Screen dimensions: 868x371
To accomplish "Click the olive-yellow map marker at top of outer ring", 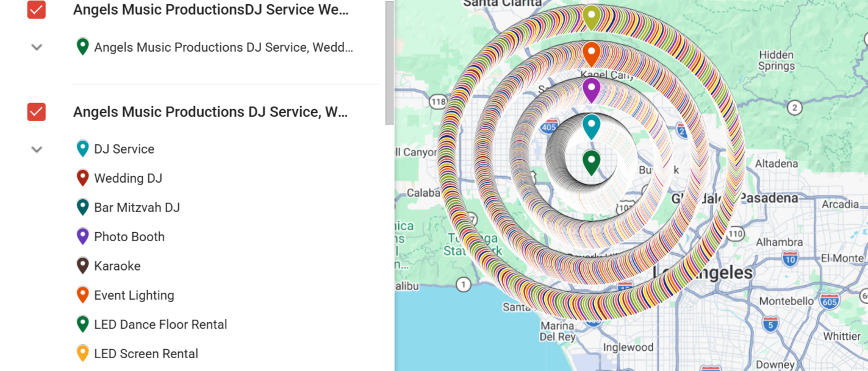I will tap(590, 17).
